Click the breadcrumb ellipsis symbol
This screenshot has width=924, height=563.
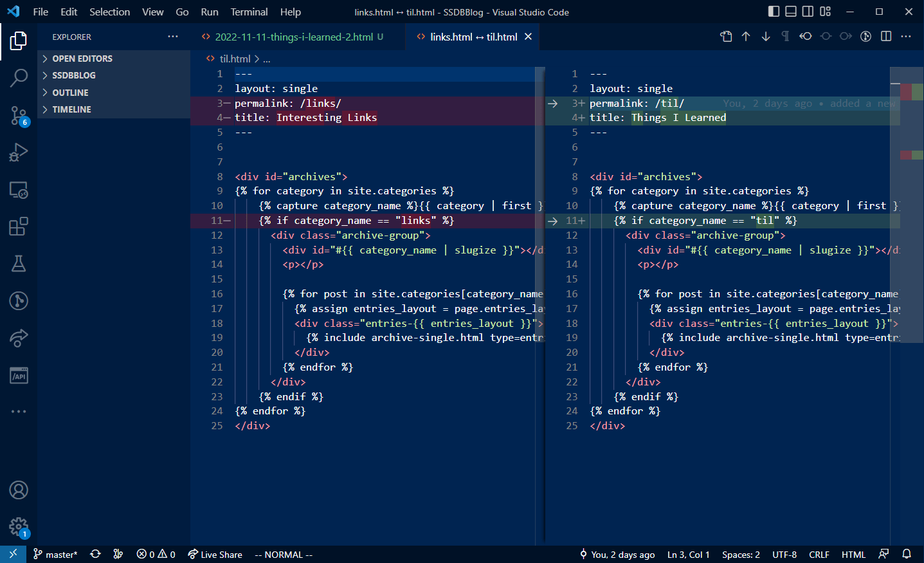(266, 59)
